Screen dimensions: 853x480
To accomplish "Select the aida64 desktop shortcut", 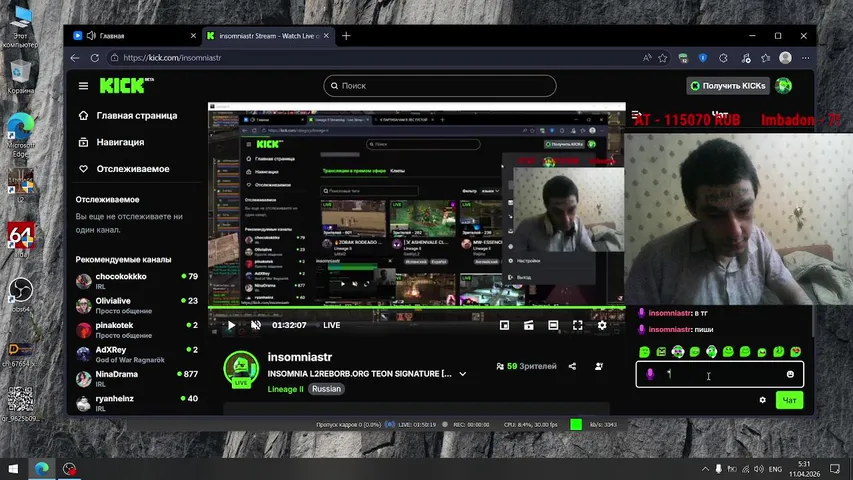I will pos(21,240).
